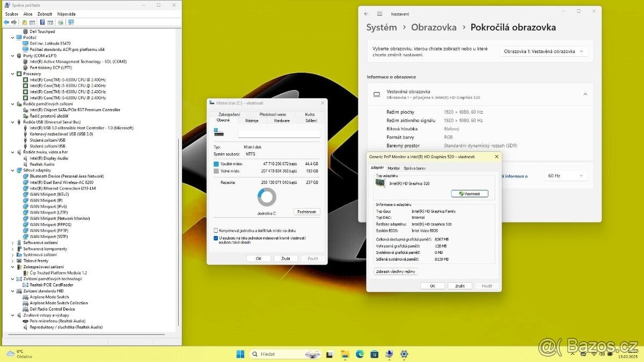Go back using the arrow in Nastavení window
The width and height of the screenshot is (644, 362).
366,14
